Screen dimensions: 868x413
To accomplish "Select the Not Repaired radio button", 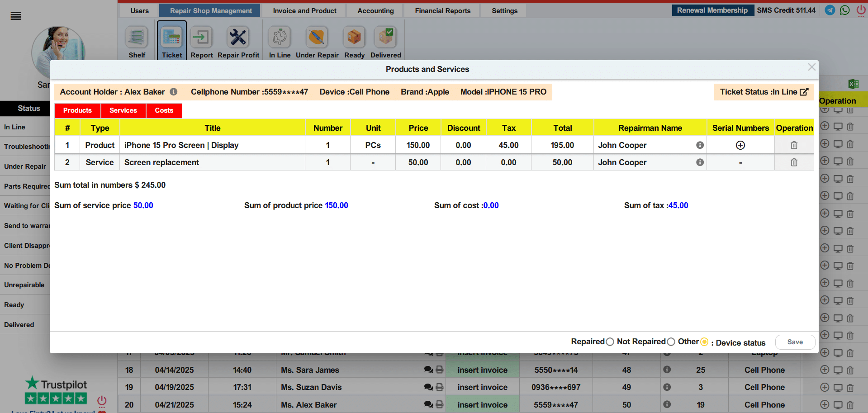I will click(x=671, y=342).
